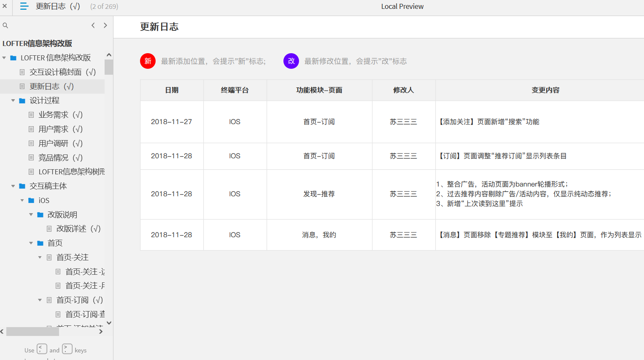Select 更新日志 (√) in the tree
This screenshot has height=360, width=644.
point(52,87)
